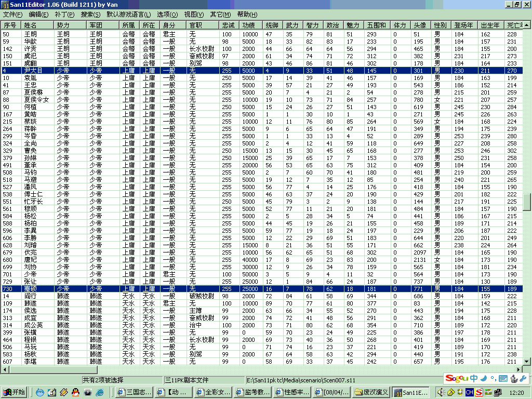Open the 视图(V) menu
Viewport: 532px width, 399px height.
click(194, 15)
